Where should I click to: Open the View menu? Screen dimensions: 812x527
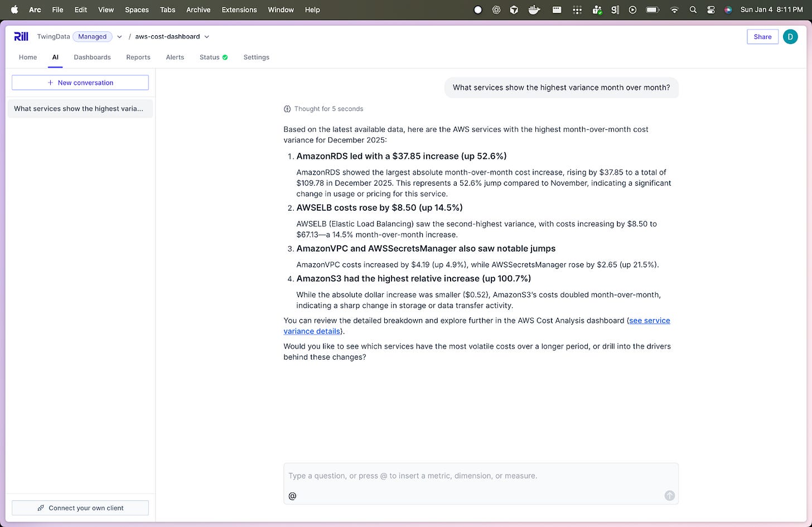(x=106, y=9)
